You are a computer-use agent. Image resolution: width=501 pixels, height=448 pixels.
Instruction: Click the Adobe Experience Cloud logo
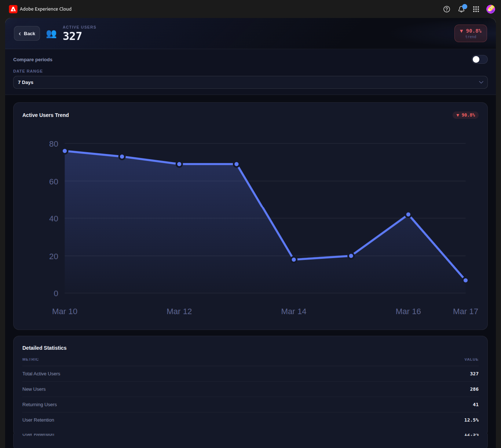click(x=13, y=9)
